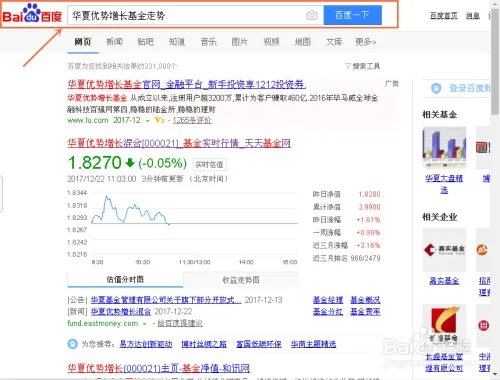Viewport: 500px width, 380px height.
Task: Click 嘉实基金 text link
Action: (x=444, y=281)
